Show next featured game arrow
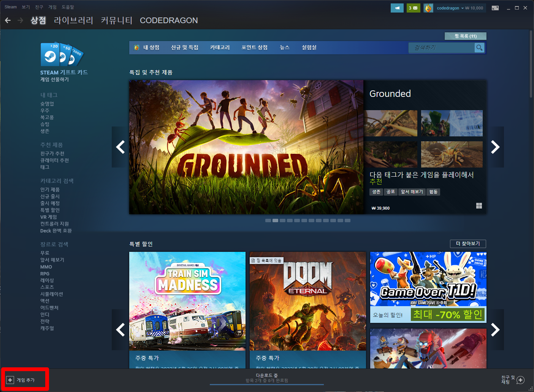Screen dimensions: 534x392 495,147
